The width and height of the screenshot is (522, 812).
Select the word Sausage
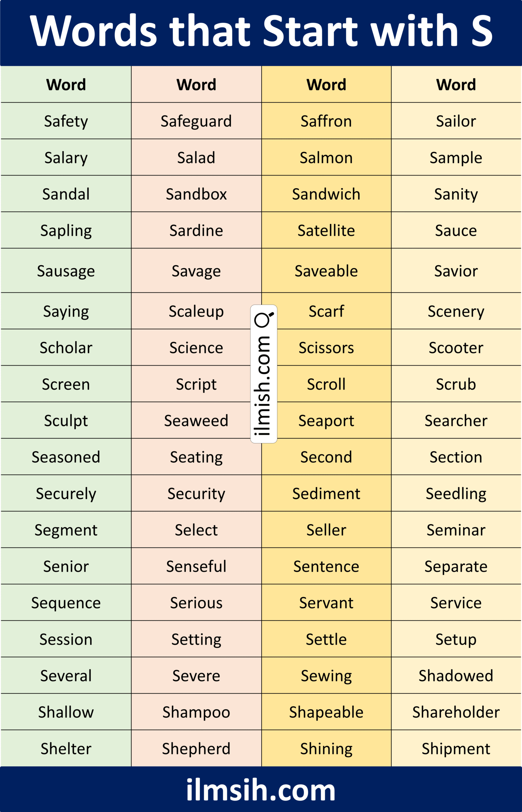(66, 271)
